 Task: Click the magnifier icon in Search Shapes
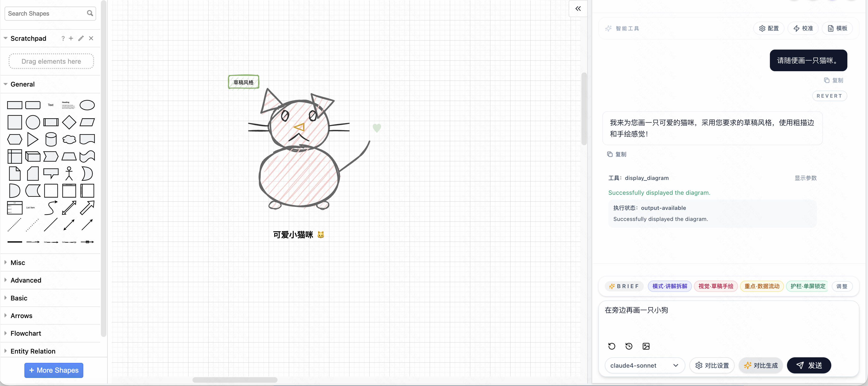point(90,13)
